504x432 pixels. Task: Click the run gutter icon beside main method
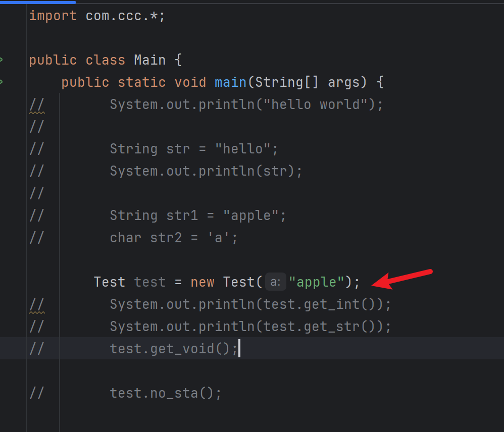2,82
